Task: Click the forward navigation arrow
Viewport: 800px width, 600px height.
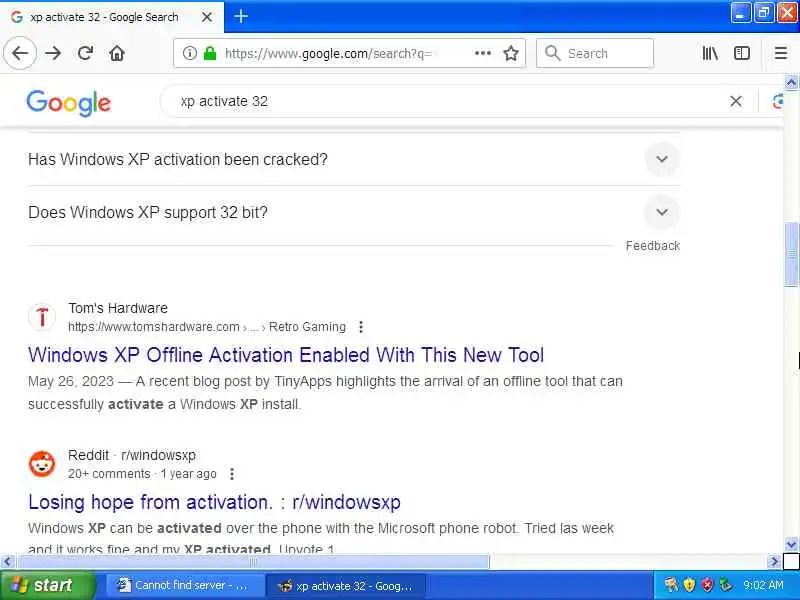Action: click(x=53, y=53)
